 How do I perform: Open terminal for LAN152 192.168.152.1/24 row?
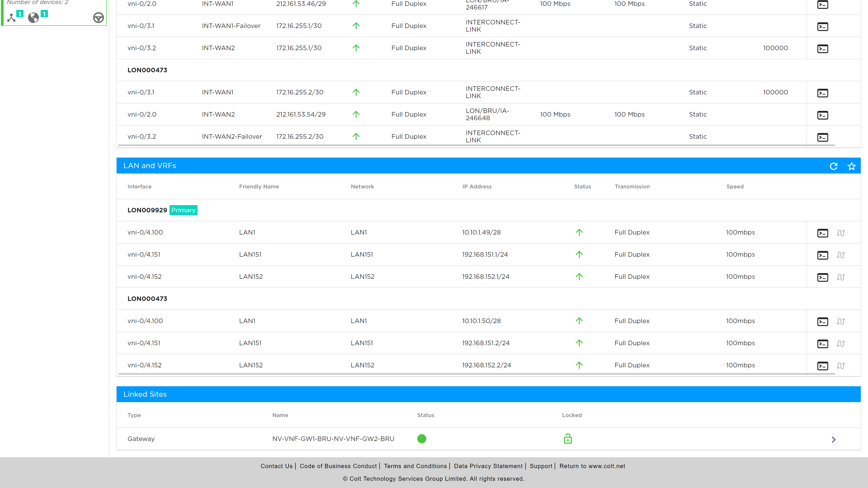coord(823,277)
